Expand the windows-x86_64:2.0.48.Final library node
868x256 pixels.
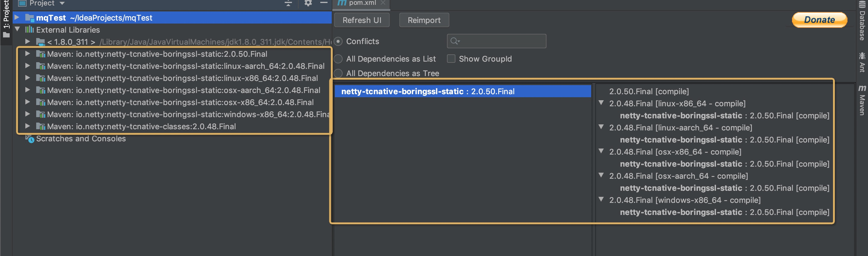click(x=28, y=114)
